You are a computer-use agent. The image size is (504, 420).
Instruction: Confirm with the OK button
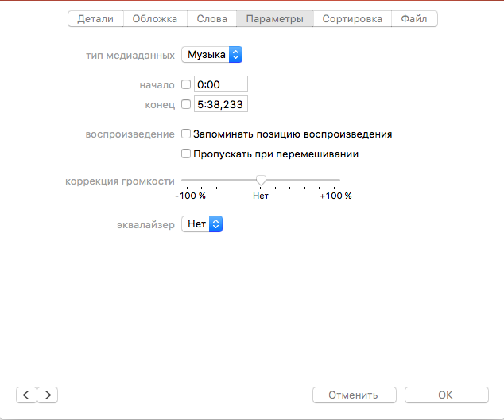[447, 395]
